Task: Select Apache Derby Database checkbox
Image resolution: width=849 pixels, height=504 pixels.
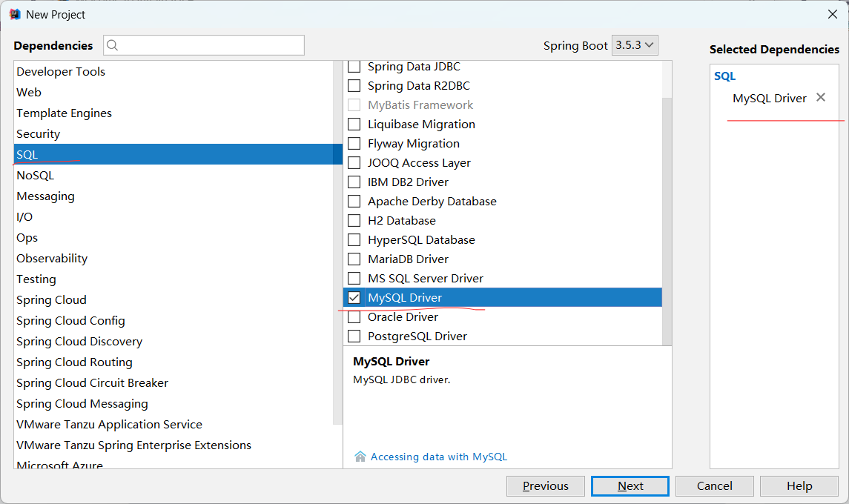Action: coord(354,202)
